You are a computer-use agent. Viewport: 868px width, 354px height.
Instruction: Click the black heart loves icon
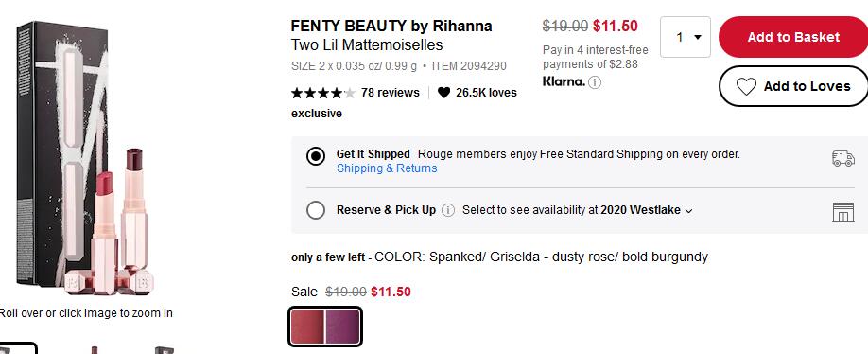tap(444, 93)
